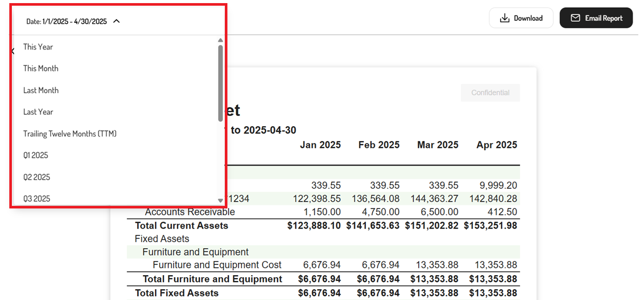The width and height of the screenshot is (644, 300).
Task: Choose Last Month from list
Action: 41,90
